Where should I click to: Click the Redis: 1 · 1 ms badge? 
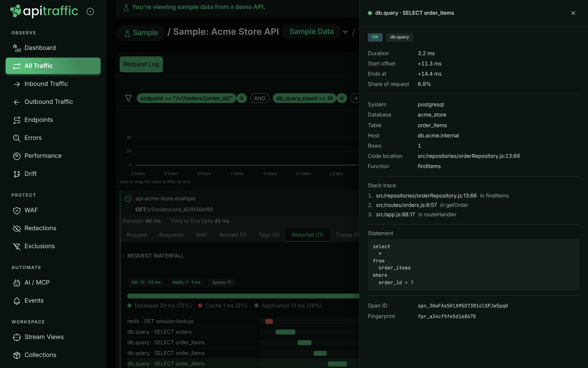186,283
